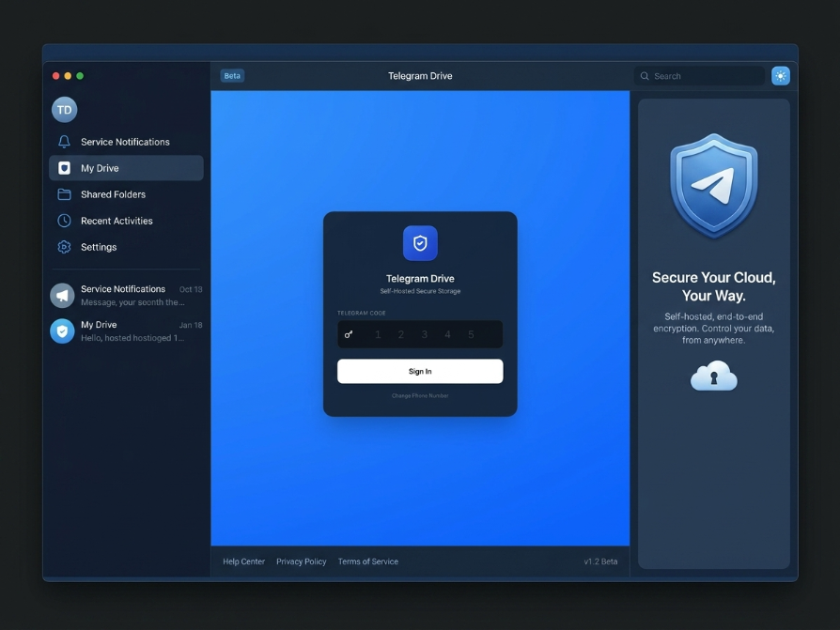This screenshot has width=840, height=630.
Task: Open Service Notifications chat dated Oct 13
Action: [x=126, y=296]
